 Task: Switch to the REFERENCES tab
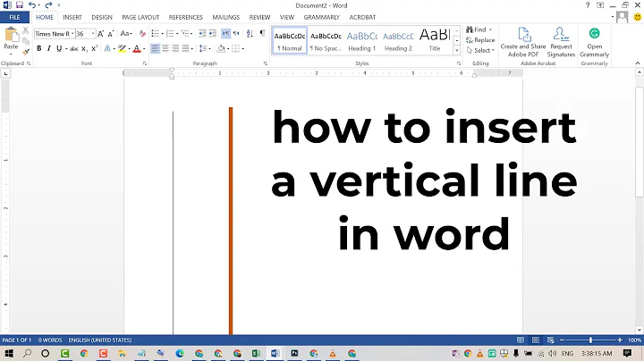186,17
